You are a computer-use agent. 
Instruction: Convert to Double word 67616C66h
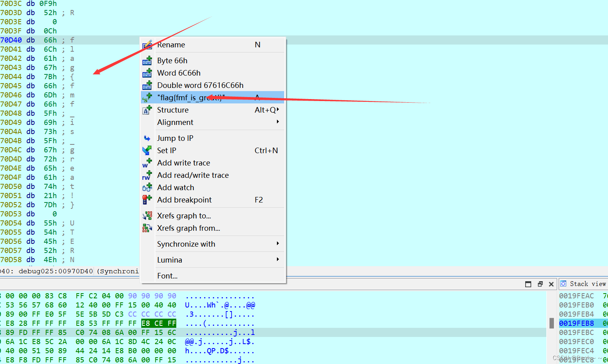click(213, 85)
